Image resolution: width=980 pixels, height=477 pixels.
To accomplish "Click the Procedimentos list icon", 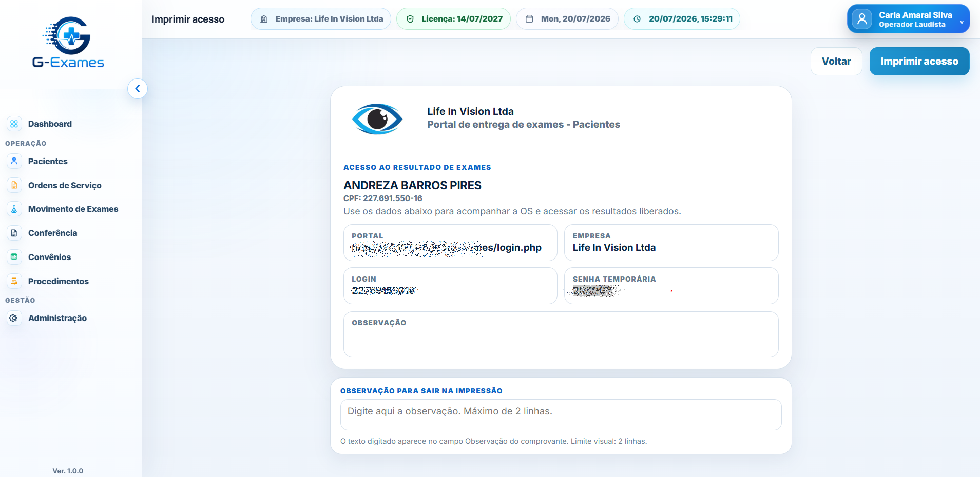I will tap(14, 281).
